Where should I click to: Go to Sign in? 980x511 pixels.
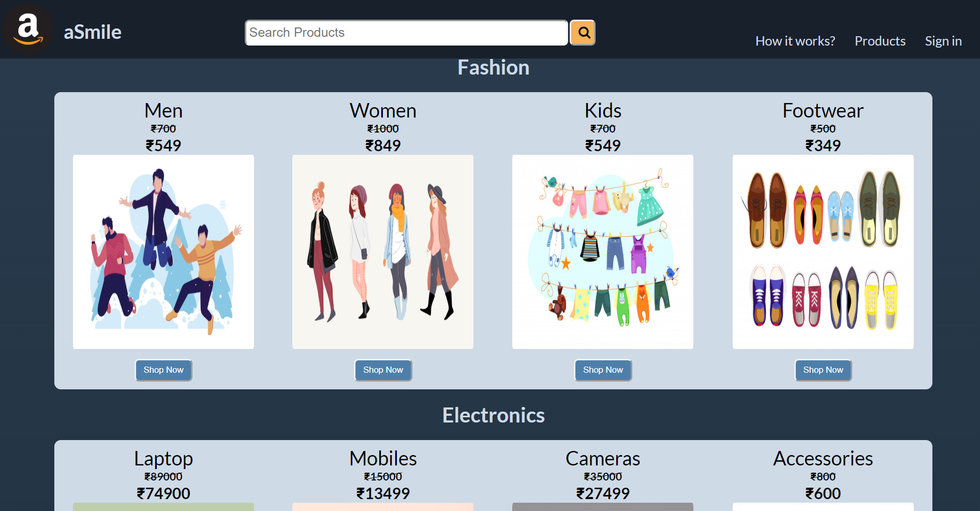[x=943, y=41]
